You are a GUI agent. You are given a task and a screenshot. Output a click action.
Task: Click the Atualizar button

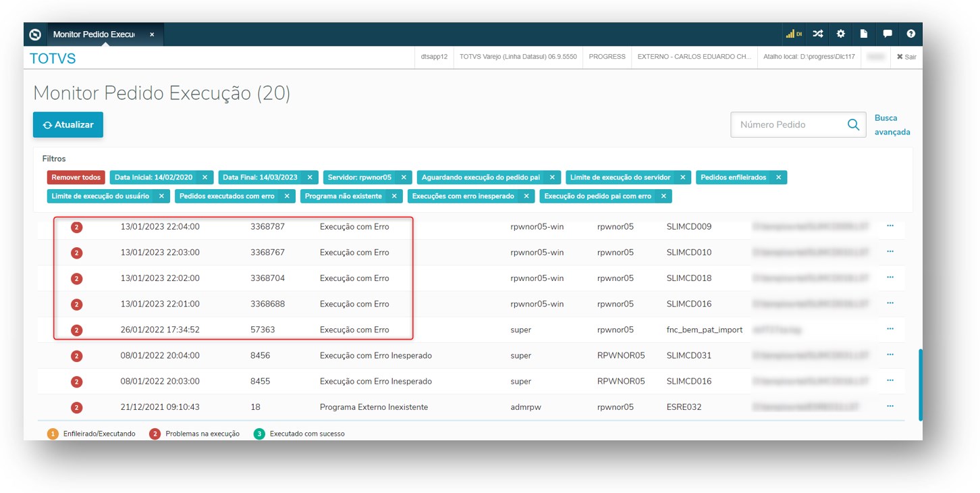point(68,125)
